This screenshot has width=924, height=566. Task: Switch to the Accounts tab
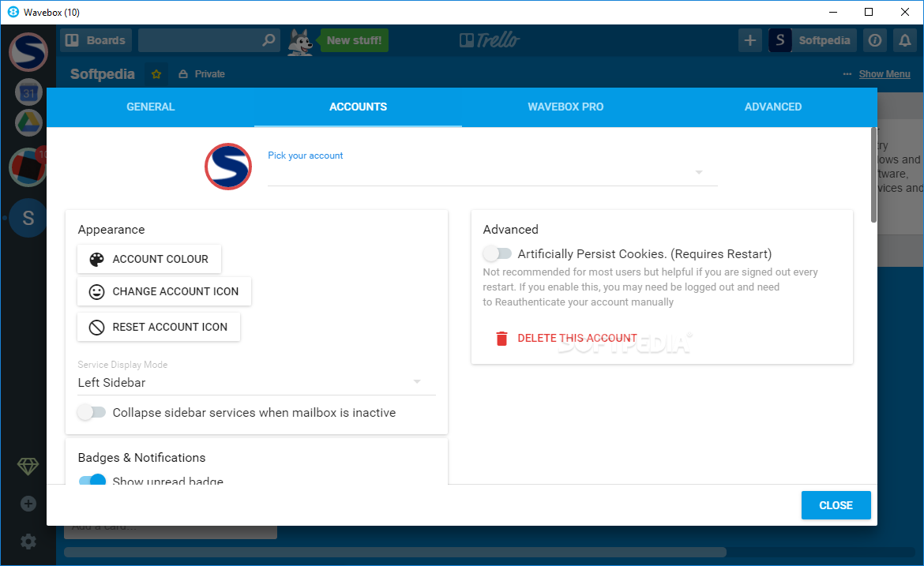[359, 107]
